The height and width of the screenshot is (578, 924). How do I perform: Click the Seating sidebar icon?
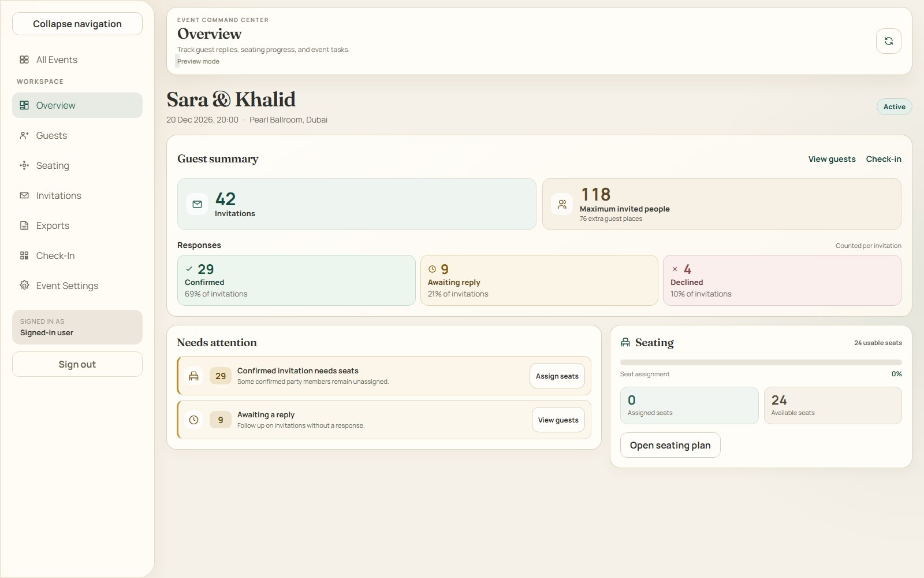coord(24,165)
